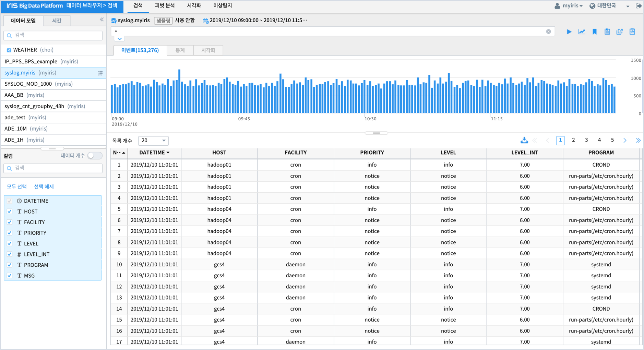Image resolution: width=644 pixels, height=350 pixels.
Task: Click the data model search field
Action: click(53, 35)
